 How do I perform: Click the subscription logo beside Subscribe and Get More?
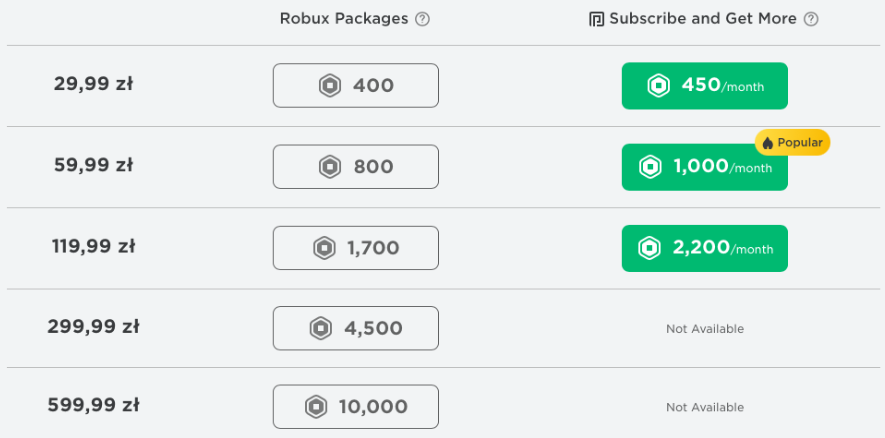pyautogui.click(x=596, y=20)
